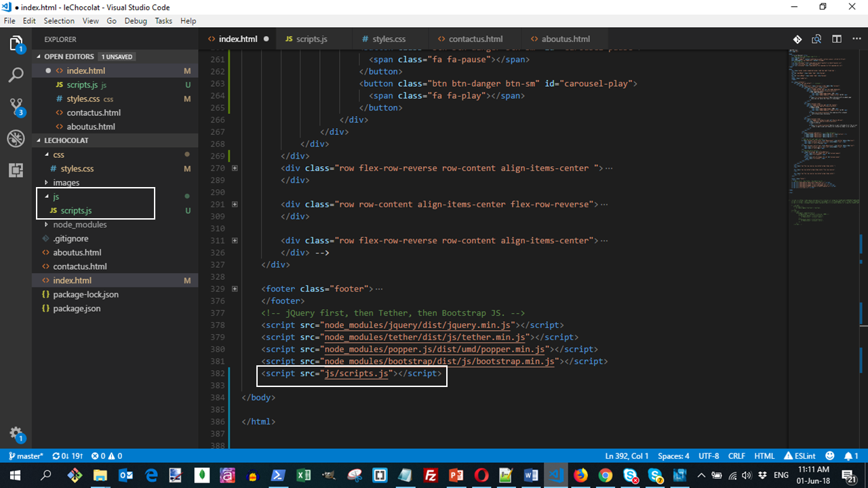Open package.json in the explorer
The width and height of the screenshot is (868, 488).
coord(77,308)
